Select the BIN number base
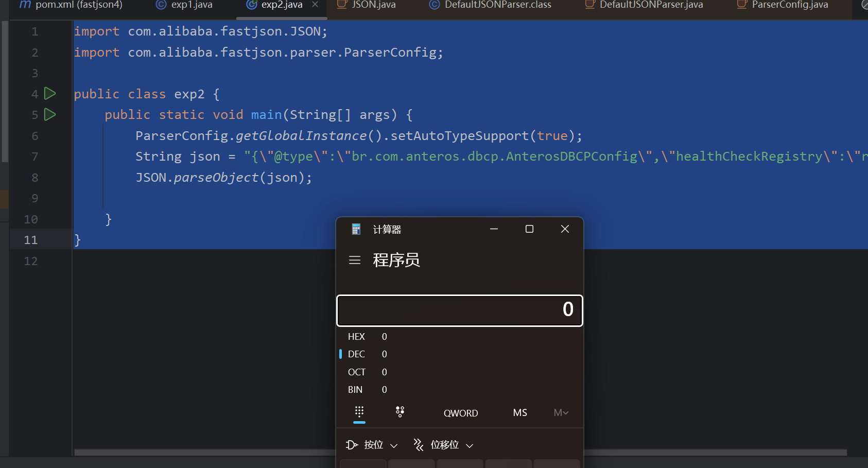Screen dimensions: 868x468 click(x=355, y=390)
